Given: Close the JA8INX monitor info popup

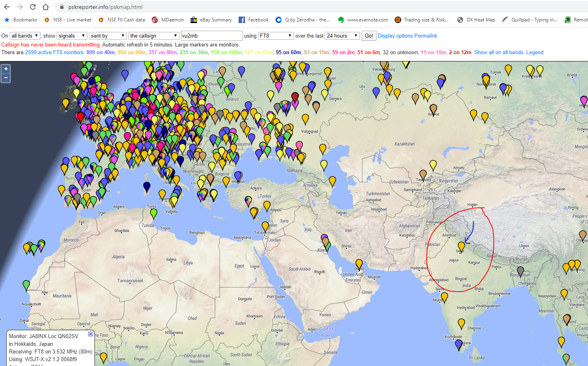Looking at the screenshot, I should (x=91, y=334).
